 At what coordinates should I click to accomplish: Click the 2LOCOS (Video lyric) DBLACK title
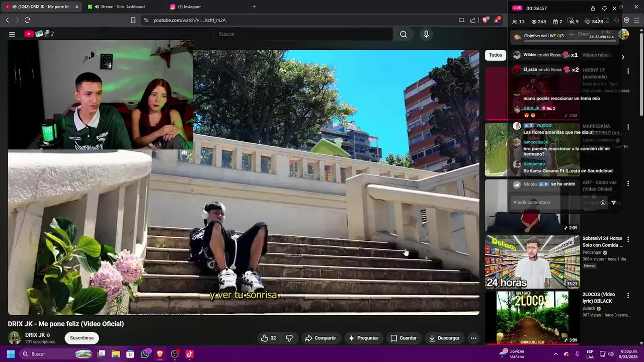[x=599, y=298]
